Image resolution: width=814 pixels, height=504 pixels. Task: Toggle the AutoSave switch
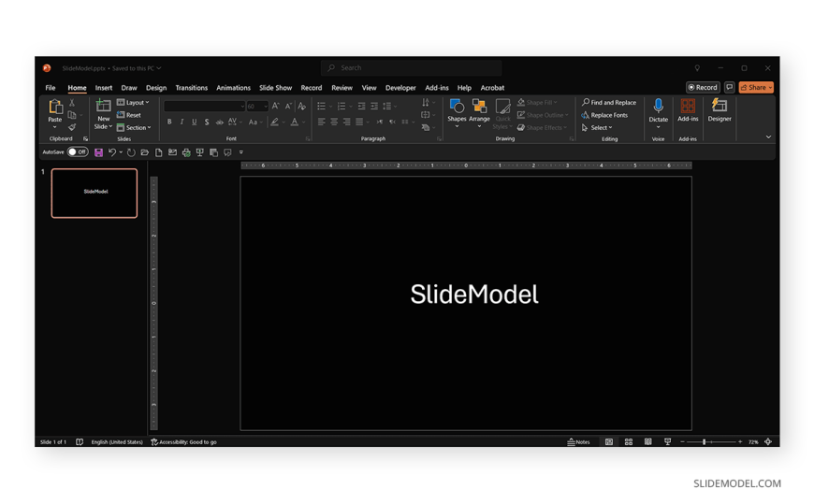pyautogui.click(x=78, y=152)
